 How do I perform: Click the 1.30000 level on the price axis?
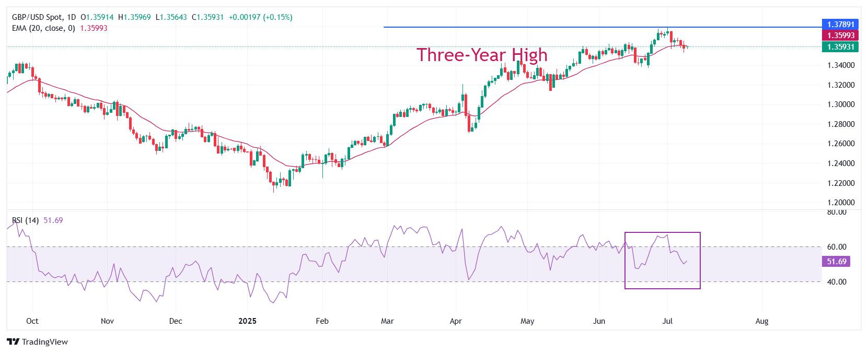pos(841,104)
